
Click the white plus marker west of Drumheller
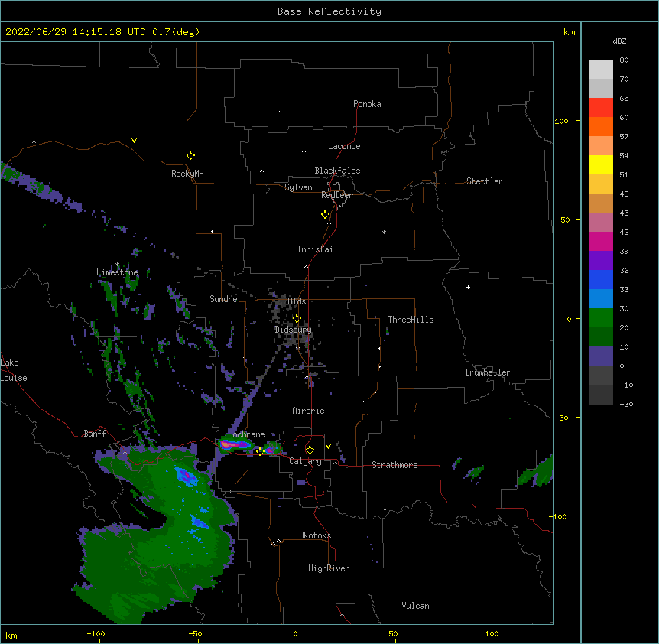[x=468, y=287]
